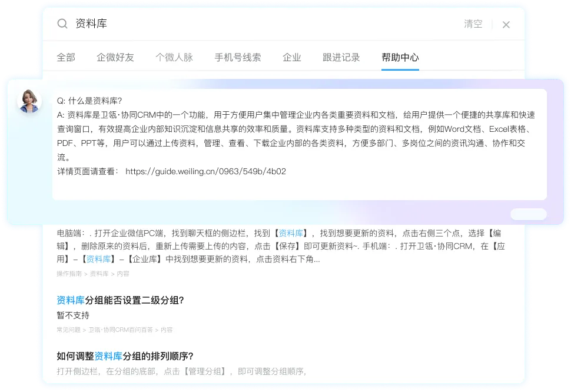Select the 个微人脉 tab
This screenshot has width=571, height=392.
point(174,57)
